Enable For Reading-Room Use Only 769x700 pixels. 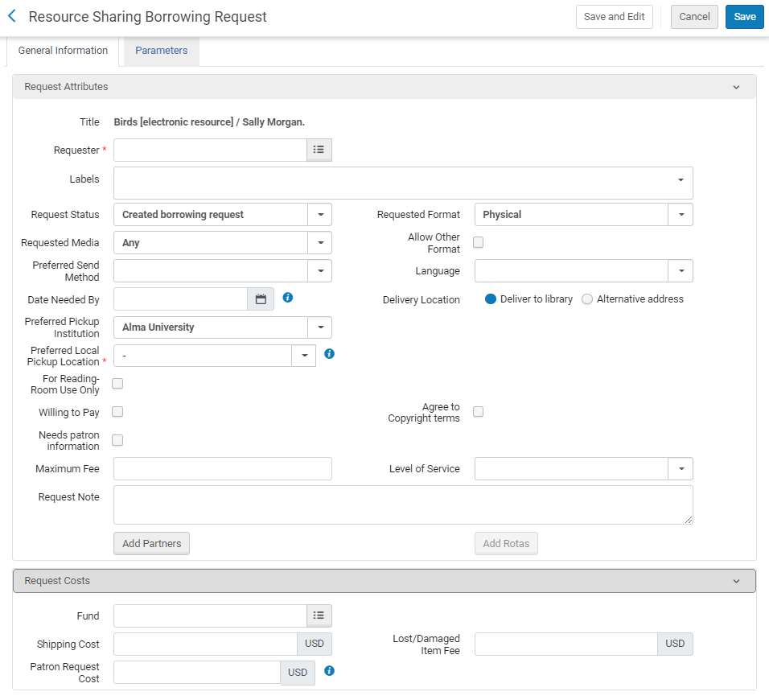click(x=117, y=384)
